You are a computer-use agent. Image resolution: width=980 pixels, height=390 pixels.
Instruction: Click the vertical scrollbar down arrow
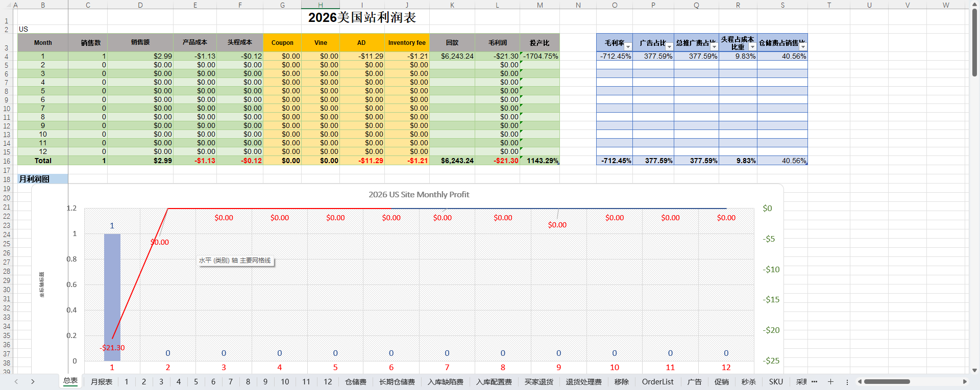pyautogui.click(x=974, y=371)
